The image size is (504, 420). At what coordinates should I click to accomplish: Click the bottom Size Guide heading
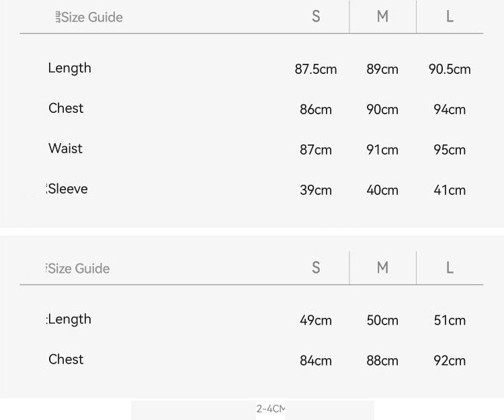pos(78,268)
